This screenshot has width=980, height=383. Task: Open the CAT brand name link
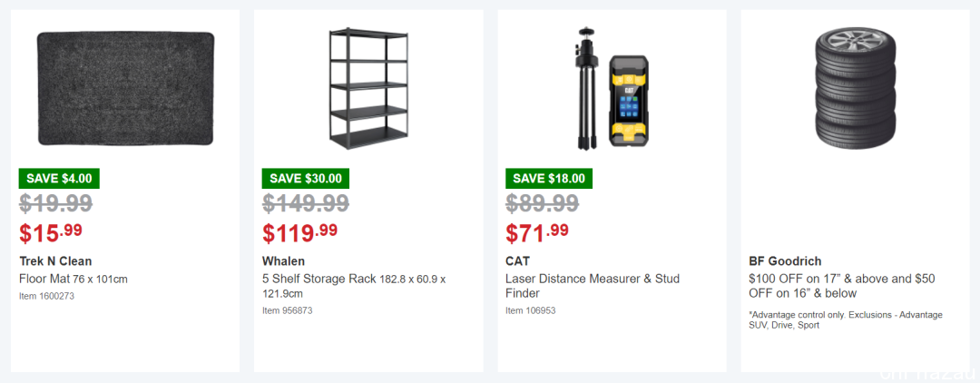[x=517, y=261]
